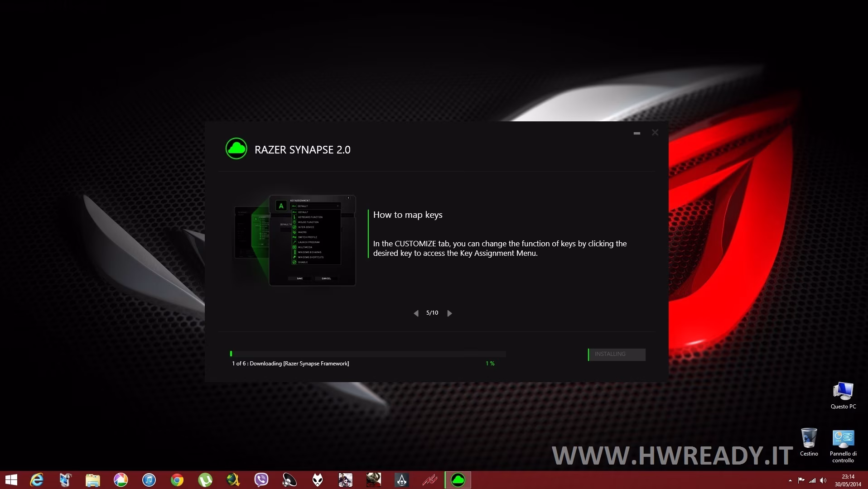Open the white fox-face foobar2000 taskbar icon
The image size is (868, 489).
click(x=318, y=480)
